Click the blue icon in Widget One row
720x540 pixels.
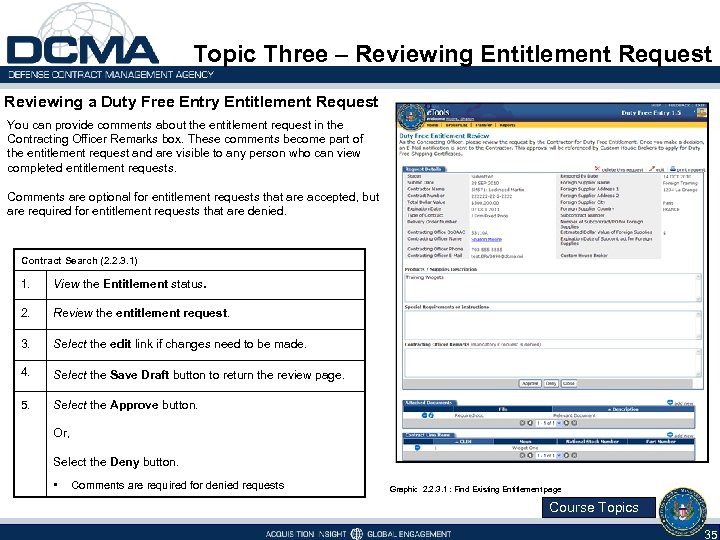(417, 447)
